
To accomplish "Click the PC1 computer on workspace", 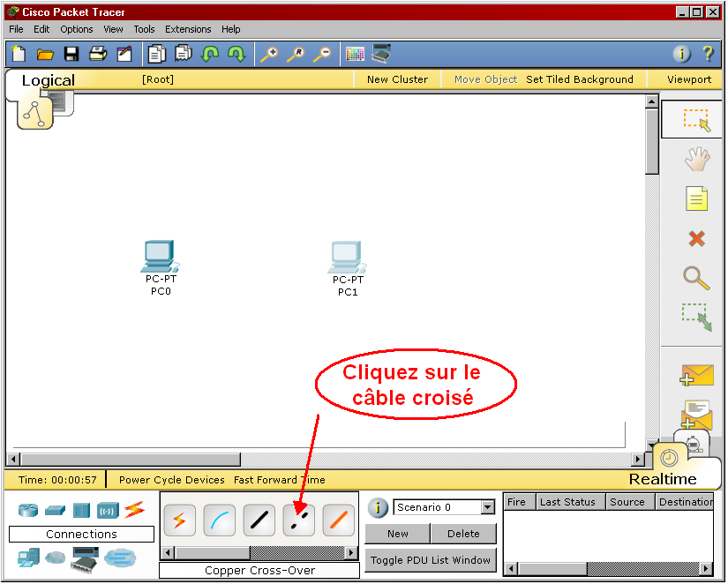I will (x=348, y=258).
